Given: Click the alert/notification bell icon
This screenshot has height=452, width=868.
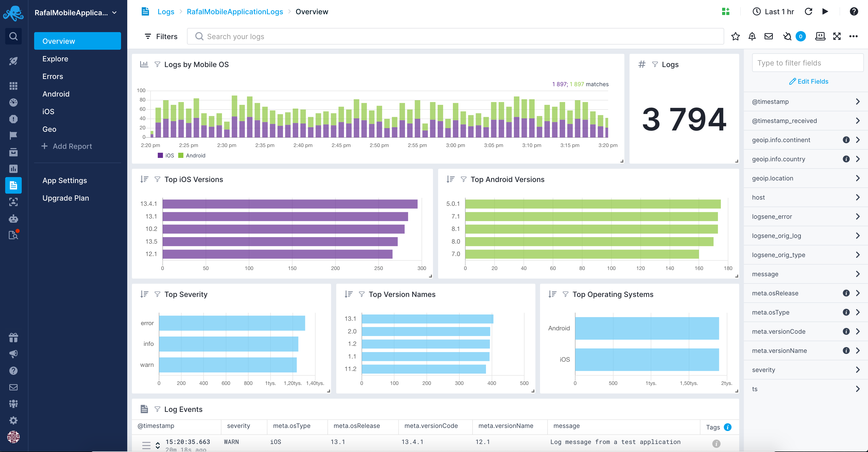Looking at the screenshot, I should click(x=752, y=37).
